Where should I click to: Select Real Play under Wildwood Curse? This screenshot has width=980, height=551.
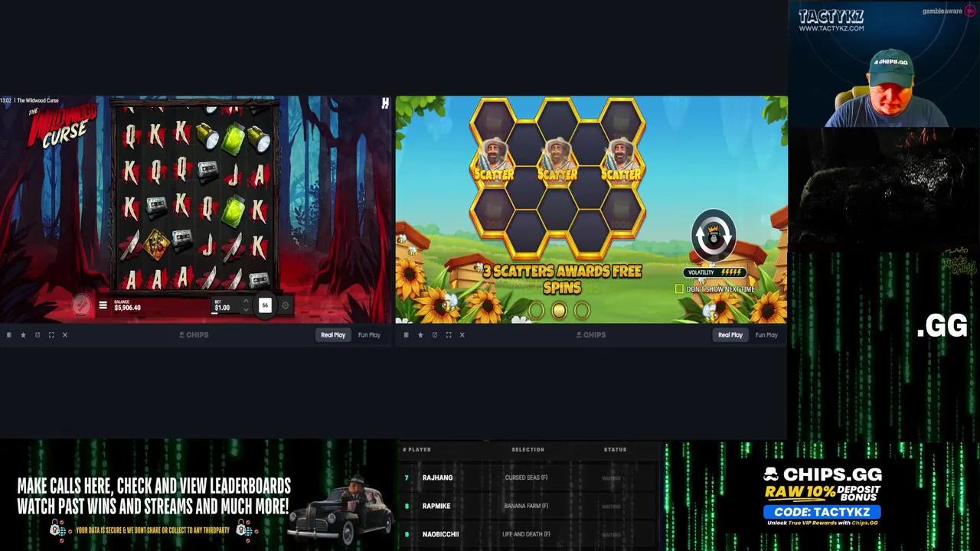point(333,334)
